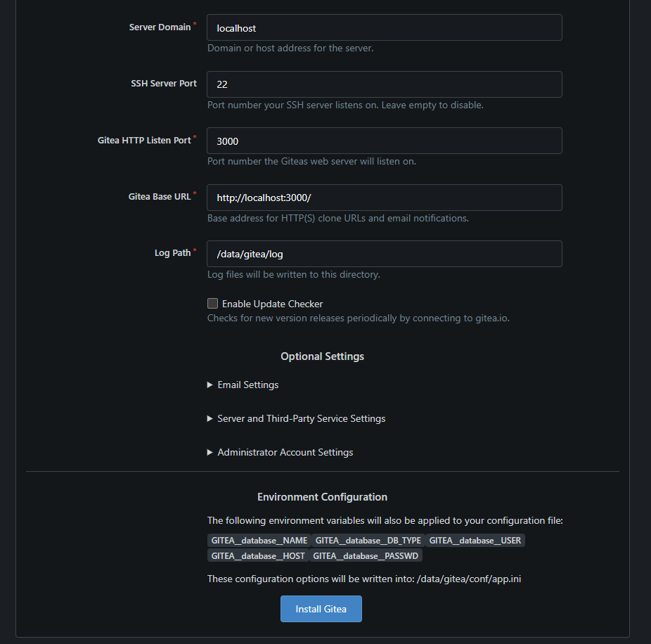
Task: Edit the Gitea Base URL field
Action: pos(384,198)
